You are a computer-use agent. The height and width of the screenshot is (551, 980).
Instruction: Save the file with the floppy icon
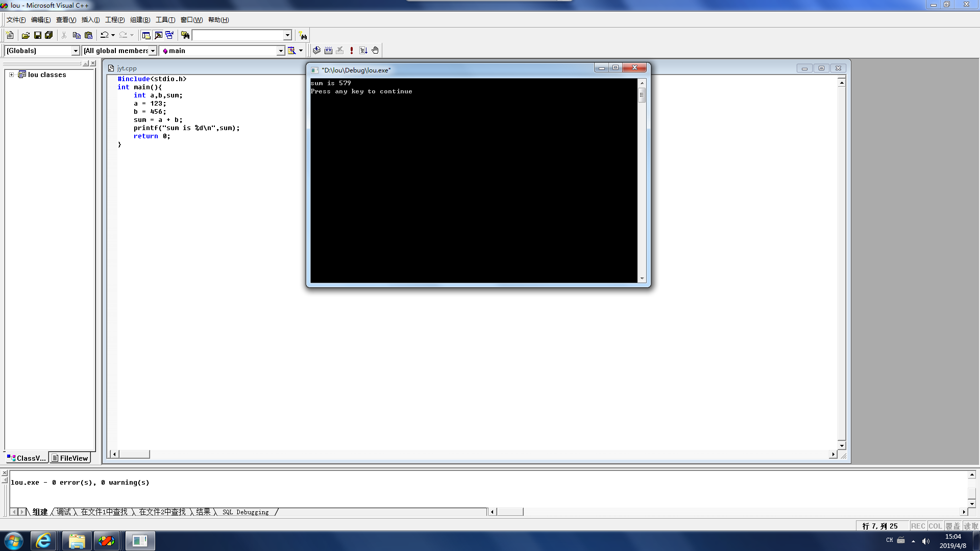pos(37,35)
